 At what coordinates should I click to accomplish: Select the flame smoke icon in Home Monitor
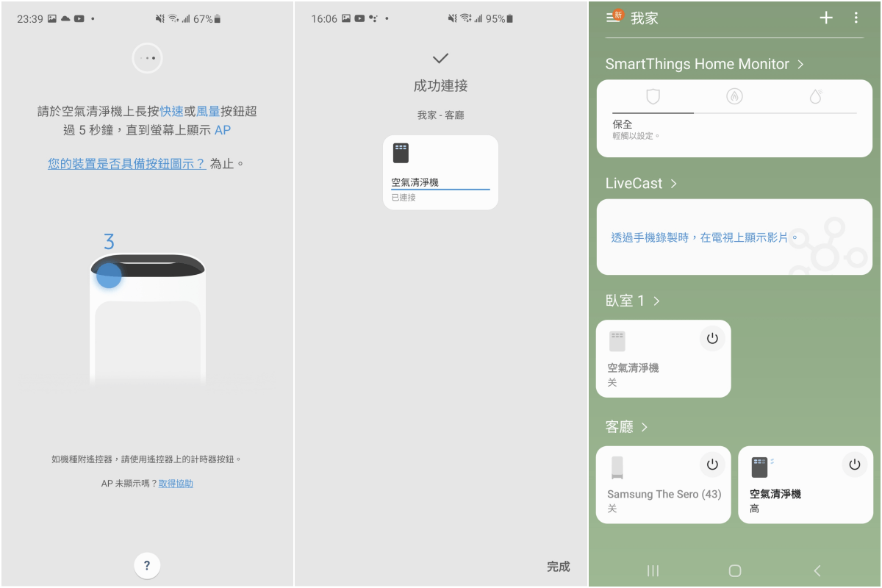[x=734, y=96]
